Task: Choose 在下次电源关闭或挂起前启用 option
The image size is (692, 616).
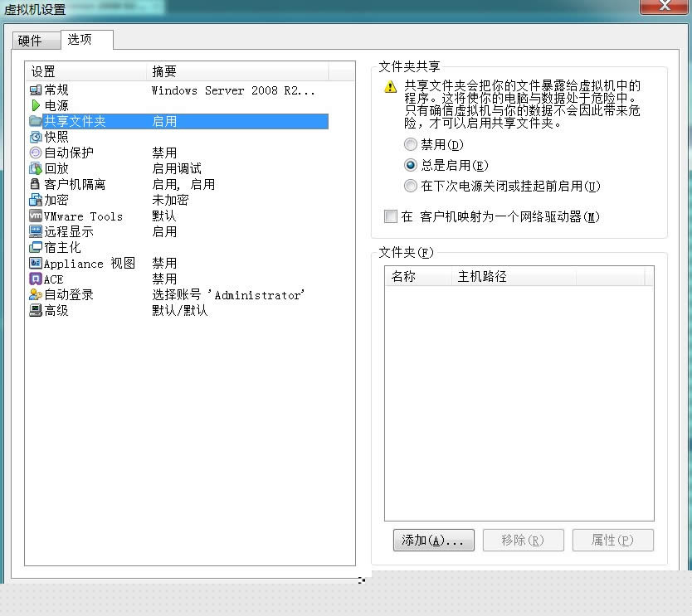Action: [x=411, y=186]
